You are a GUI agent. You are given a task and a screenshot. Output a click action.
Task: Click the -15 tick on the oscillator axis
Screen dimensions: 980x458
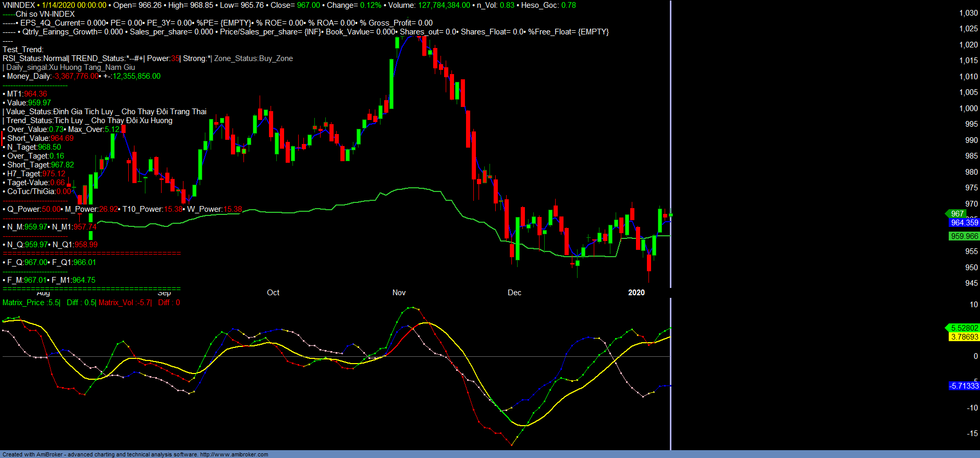[x=972, y=433]
